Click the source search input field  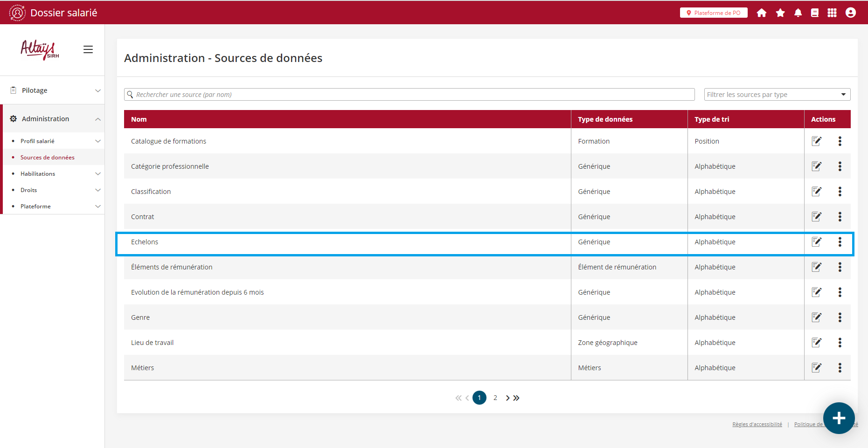pyautogui.click(x=410, y=95)
